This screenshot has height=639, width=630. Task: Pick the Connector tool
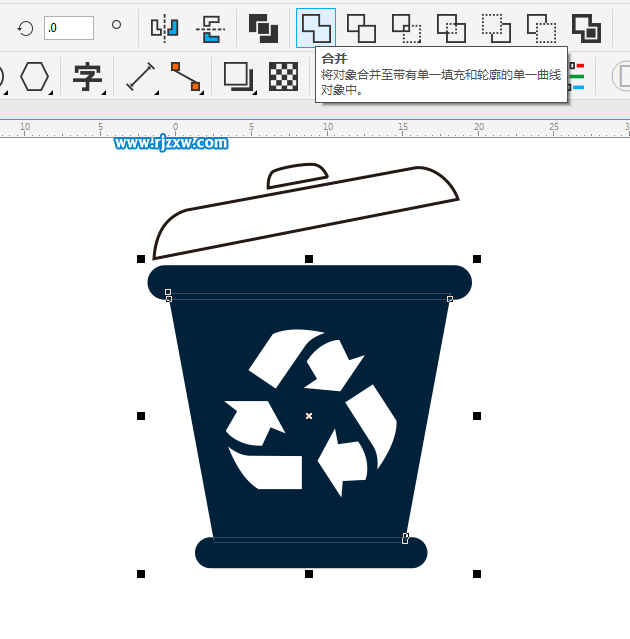click(x=184, y=77)
